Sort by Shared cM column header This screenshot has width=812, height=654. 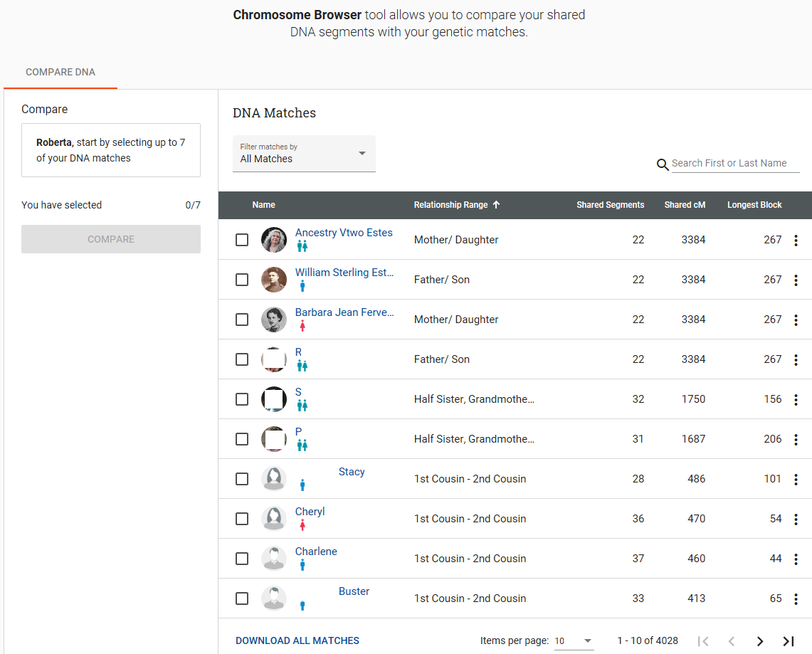[685, 205]
